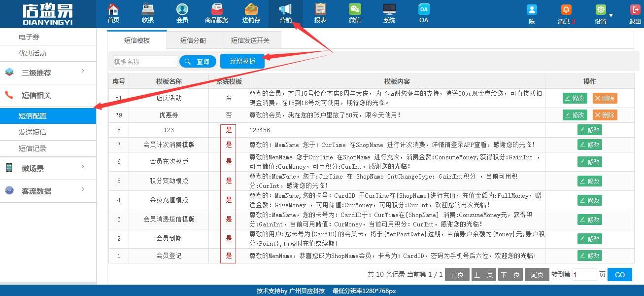The height and width of the screenshot is (296, 644).
Task: Click the 上一页 previous page button
Action: pyautogui.click(x=484, y=275)
